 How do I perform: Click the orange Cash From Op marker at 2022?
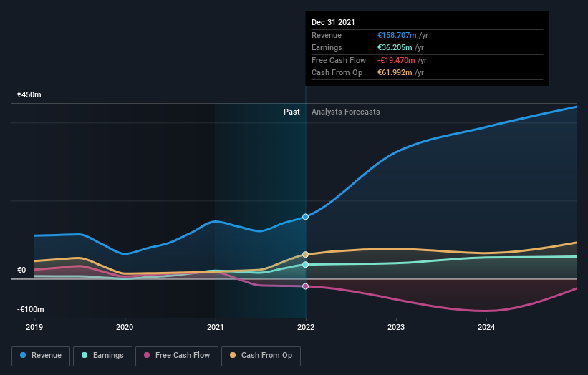(x=306, y=255)
